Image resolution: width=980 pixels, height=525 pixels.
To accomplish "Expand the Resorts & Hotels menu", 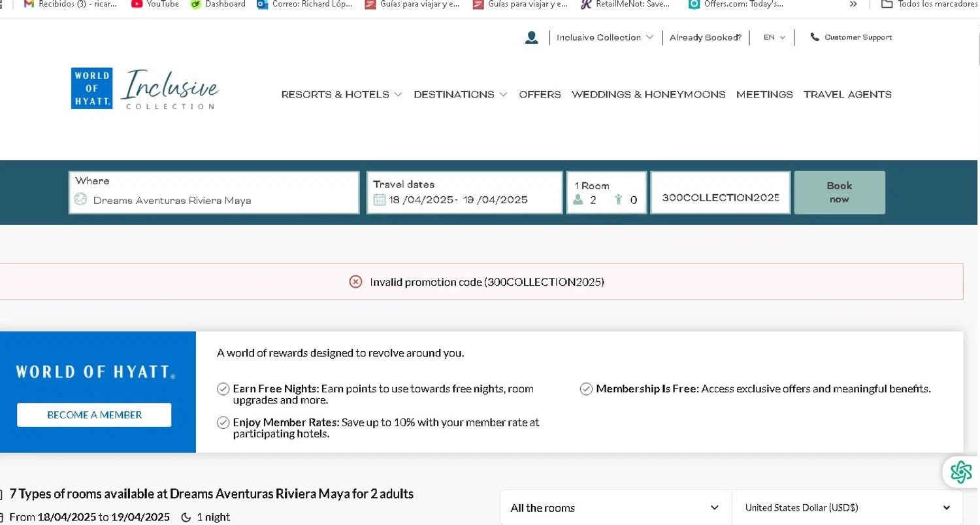I will click(342, 94).
